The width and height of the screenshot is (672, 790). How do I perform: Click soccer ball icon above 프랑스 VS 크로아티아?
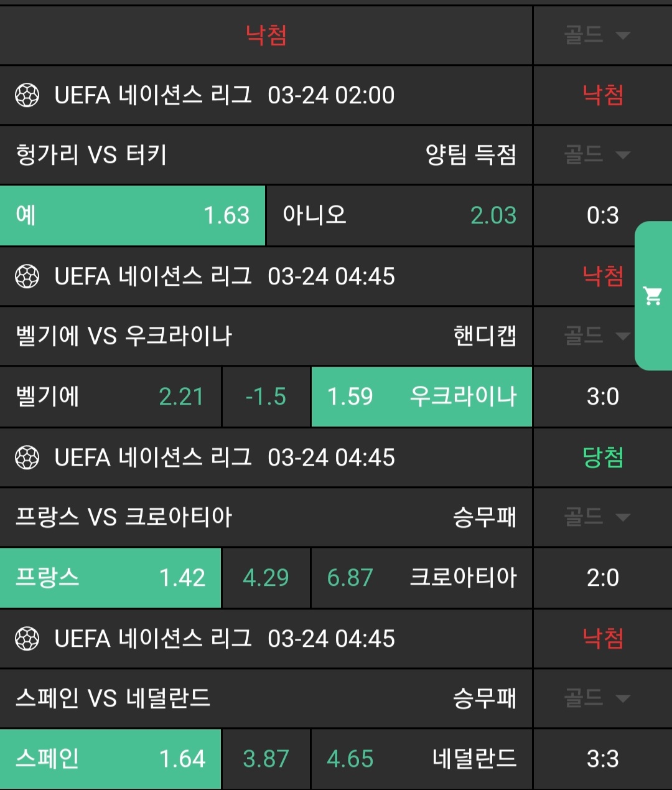click(27, 458)
